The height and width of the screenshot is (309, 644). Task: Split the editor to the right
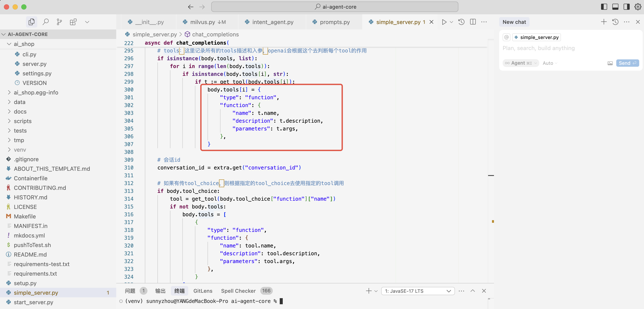point(473,22)
